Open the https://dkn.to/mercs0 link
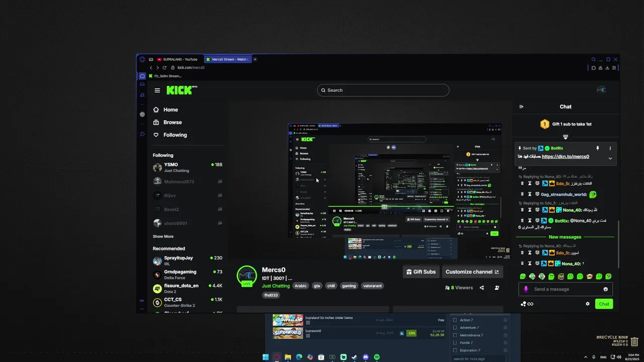The image size is (644, 362). (x=566, y=156)
